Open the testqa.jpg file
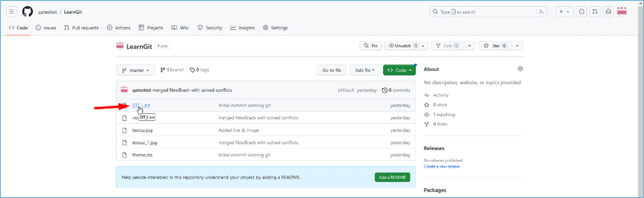 coord(142,130)
